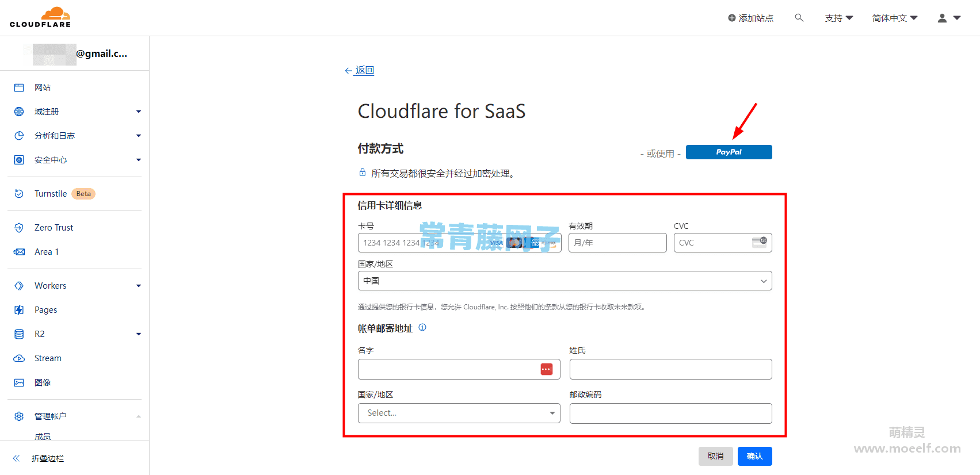The height and width of the screenshot is (475, 980).
Task: Click the 分析和日志 chart icon
Action: click(19, 136)
